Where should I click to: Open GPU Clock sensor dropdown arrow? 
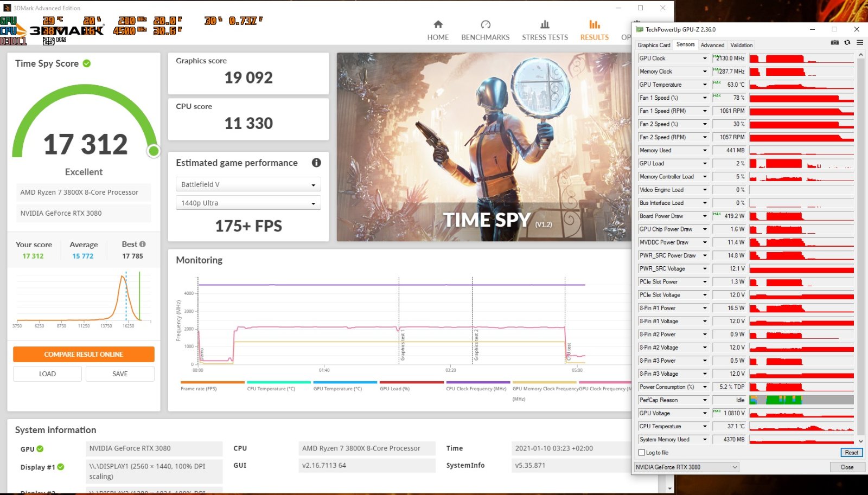[x=705, y=59]
